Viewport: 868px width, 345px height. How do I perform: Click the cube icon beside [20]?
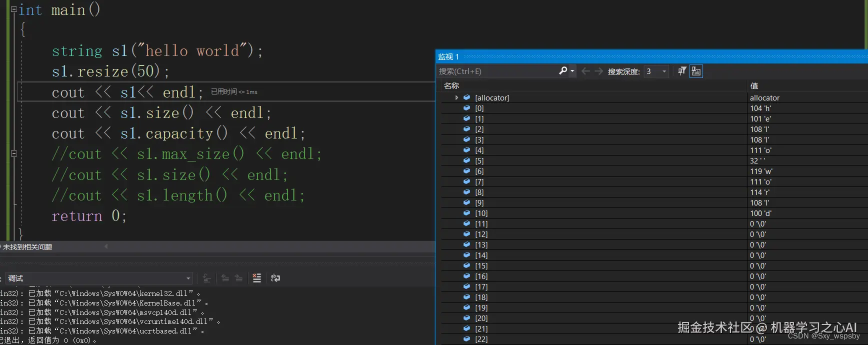pyautogui.click(x=466, y=318)
